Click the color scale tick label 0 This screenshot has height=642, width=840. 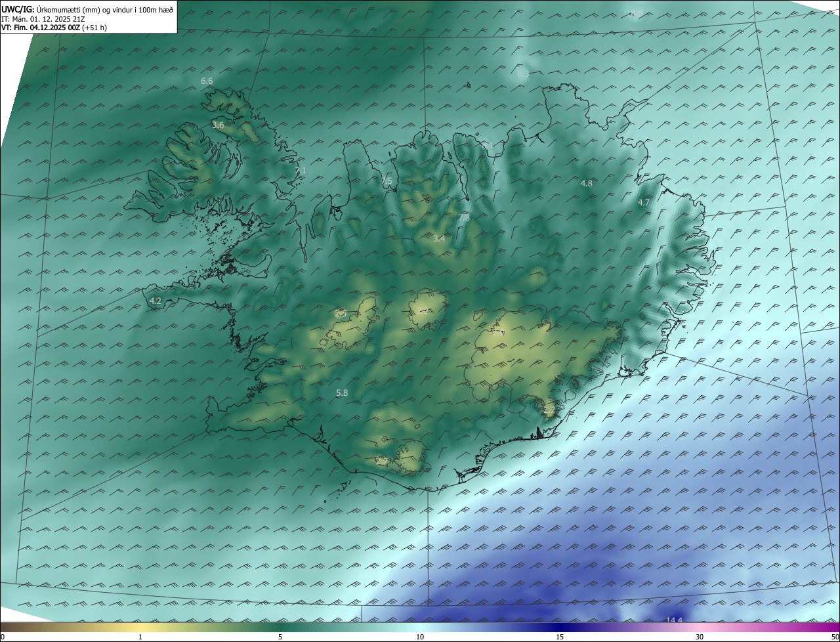point(2,637)
